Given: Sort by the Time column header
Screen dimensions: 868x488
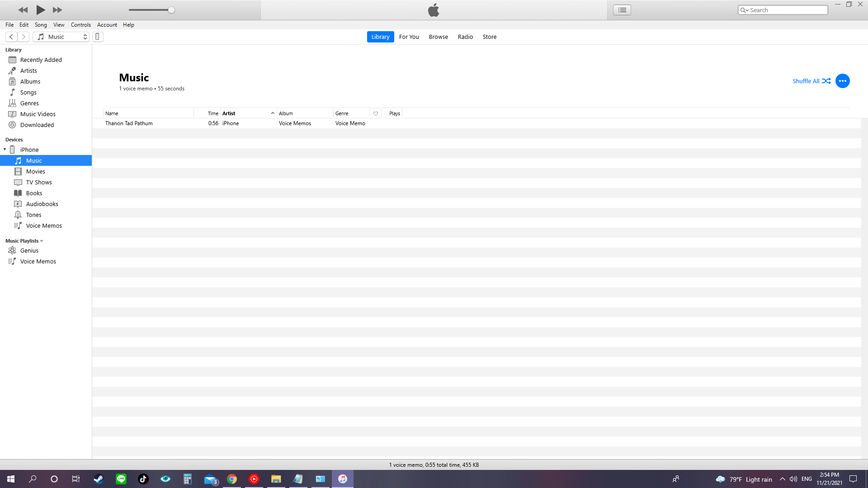Looking at the screenshot, I should (207, 113).
